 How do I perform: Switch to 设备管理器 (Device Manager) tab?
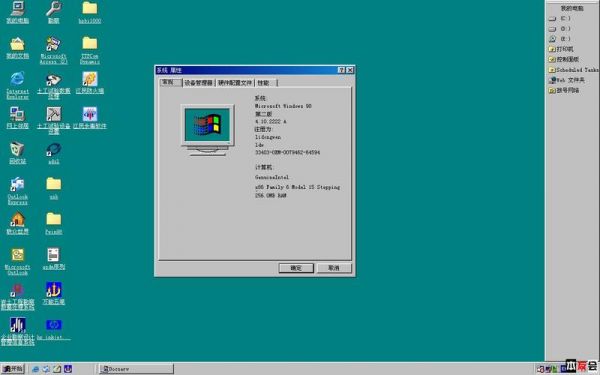point(198,83)
